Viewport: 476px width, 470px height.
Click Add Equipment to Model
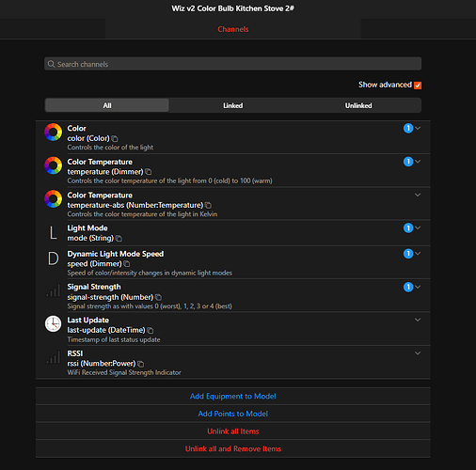pyautogui.click(x=233, y=397)
